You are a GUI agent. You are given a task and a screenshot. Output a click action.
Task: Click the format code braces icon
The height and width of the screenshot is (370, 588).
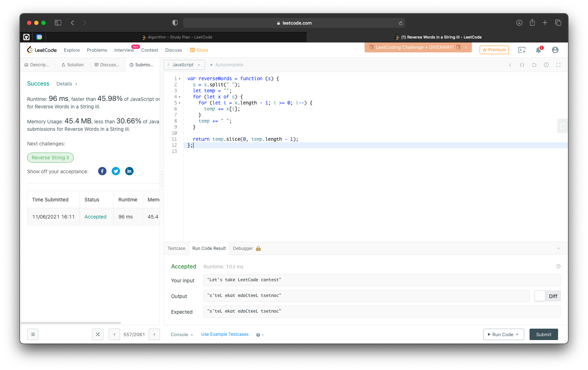pos(522,65)
